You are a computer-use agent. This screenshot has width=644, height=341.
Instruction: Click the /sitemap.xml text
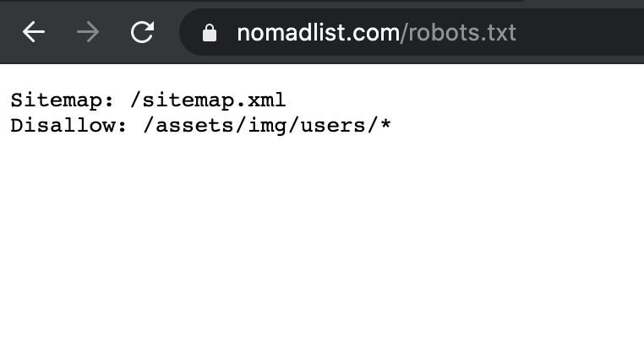[208, 100]
